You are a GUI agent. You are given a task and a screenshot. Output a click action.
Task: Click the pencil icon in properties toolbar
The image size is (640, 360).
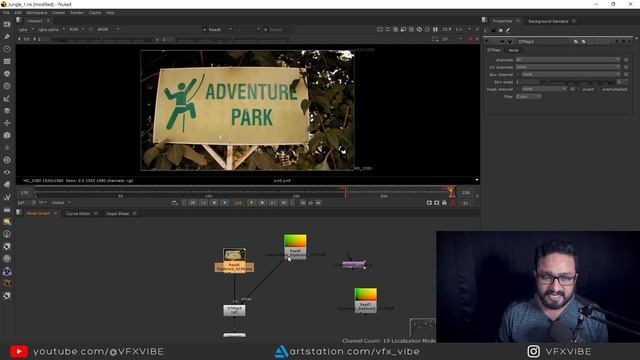pyautogui.click(x=508, y=30)
